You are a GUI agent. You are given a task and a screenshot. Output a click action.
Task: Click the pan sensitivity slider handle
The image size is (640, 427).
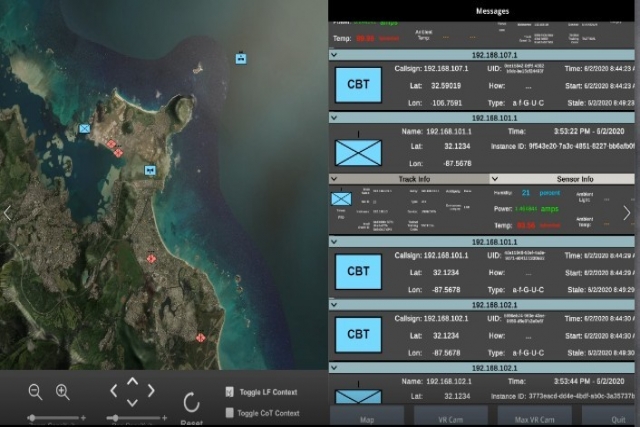coord(116,418)
